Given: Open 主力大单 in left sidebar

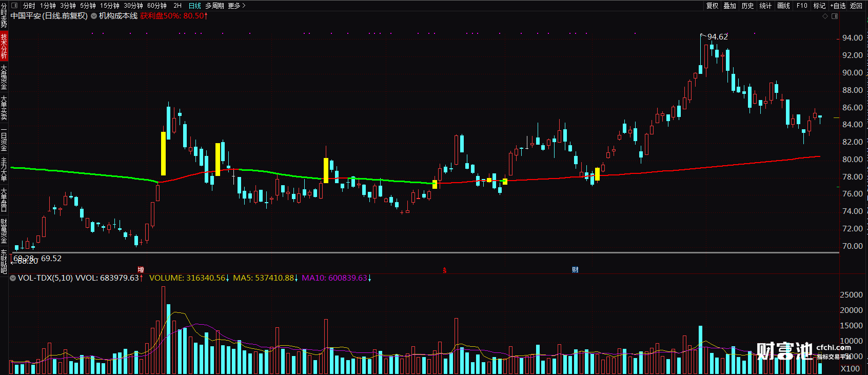Looking at the screenshot, I should pos(4,169).
